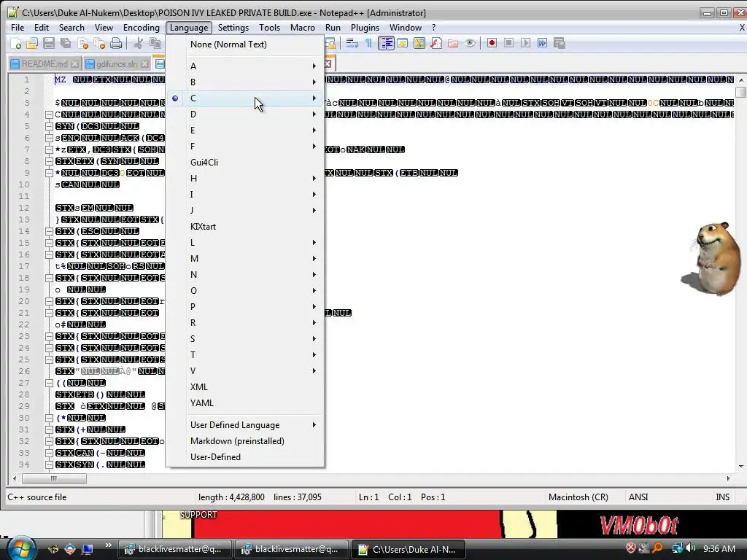
Task: Click the Save Recorded Macro icon
Action: click(x=560, y=43)
